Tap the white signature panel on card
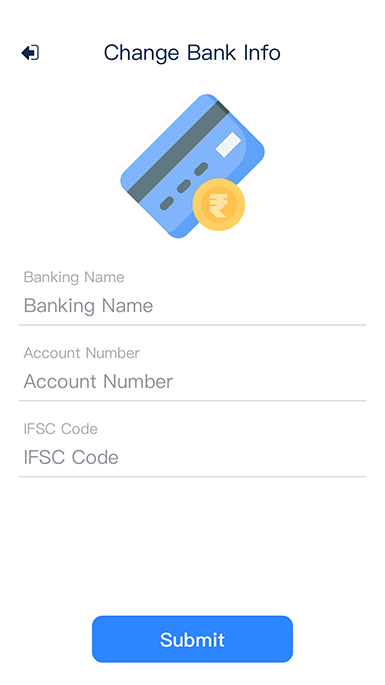The image size is (385, 685). tap(228, 145)
